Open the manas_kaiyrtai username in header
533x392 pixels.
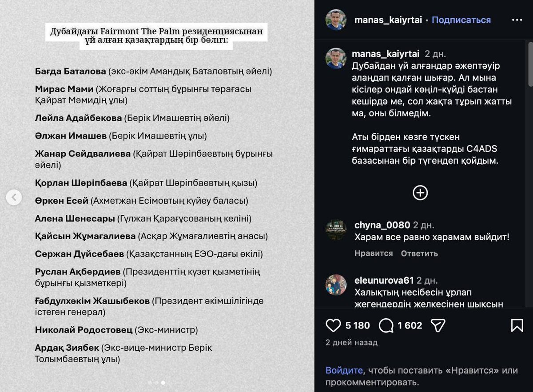coord(388,20)
